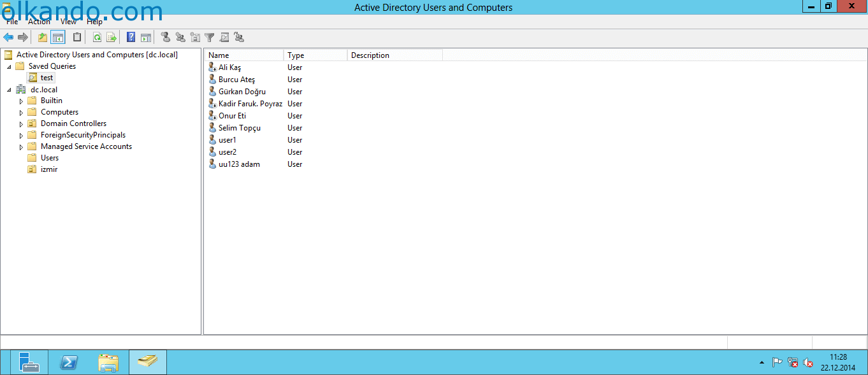Open the View menu
The image size is (868, 375).
coord(68,22)
